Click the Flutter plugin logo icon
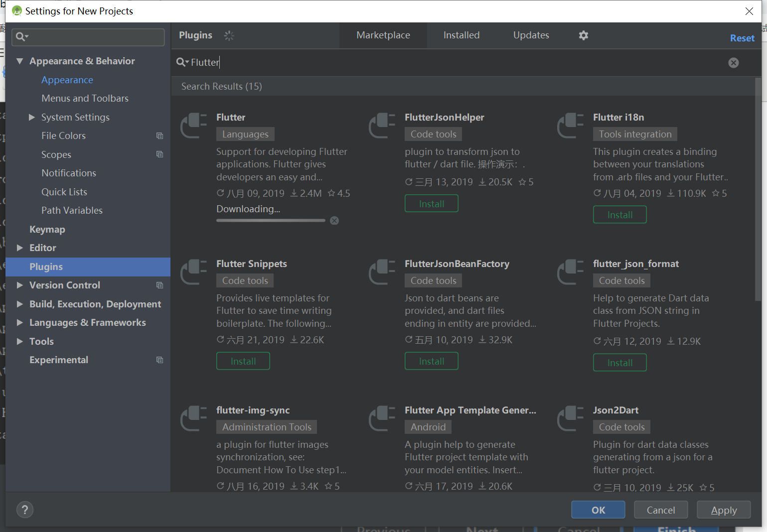This screenshot has height=532, width=767. coord(193,126)
